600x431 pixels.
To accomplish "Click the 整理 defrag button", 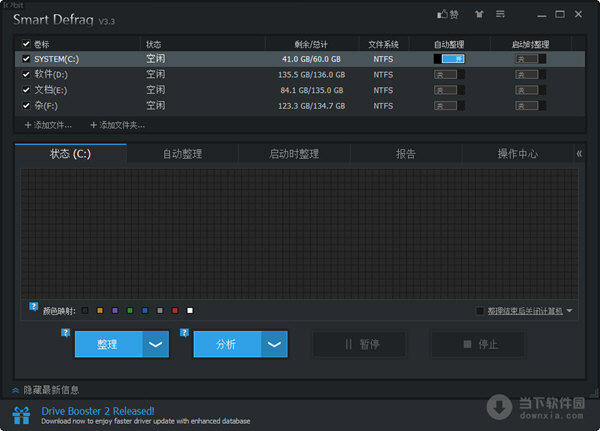I will [x=109, y=344].
